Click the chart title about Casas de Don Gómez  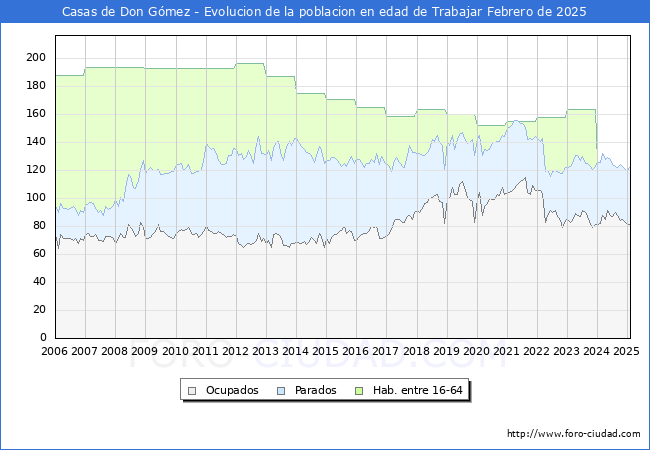click(324, 12)
